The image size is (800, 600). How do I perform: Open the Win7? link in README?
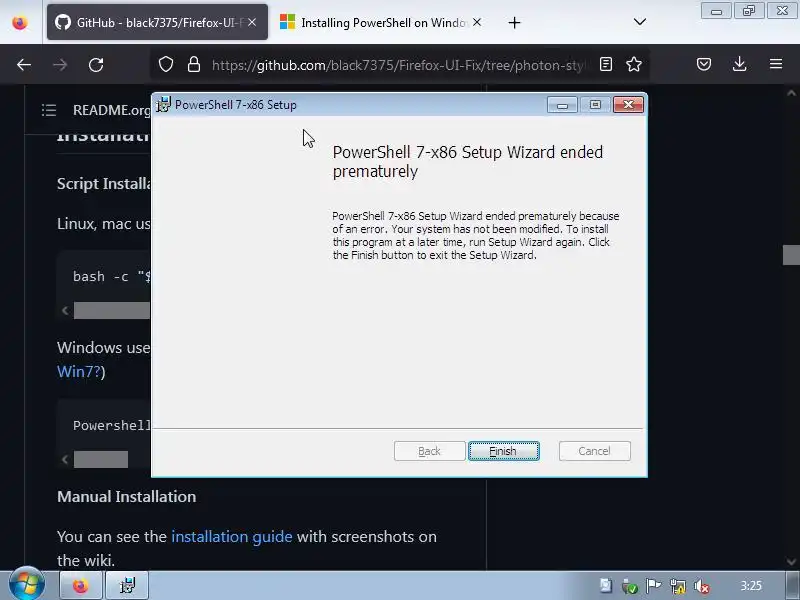(x=78, y=371)
